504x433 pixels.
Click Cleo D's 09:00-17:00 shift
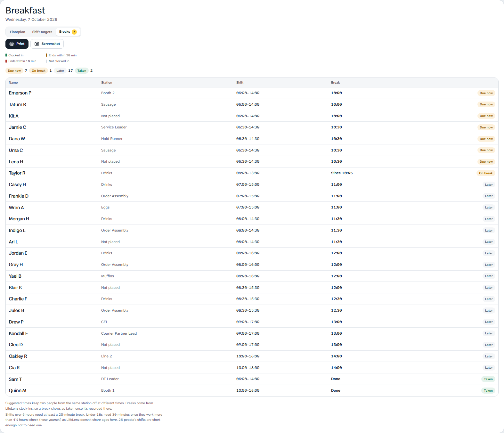coord(248,345)
